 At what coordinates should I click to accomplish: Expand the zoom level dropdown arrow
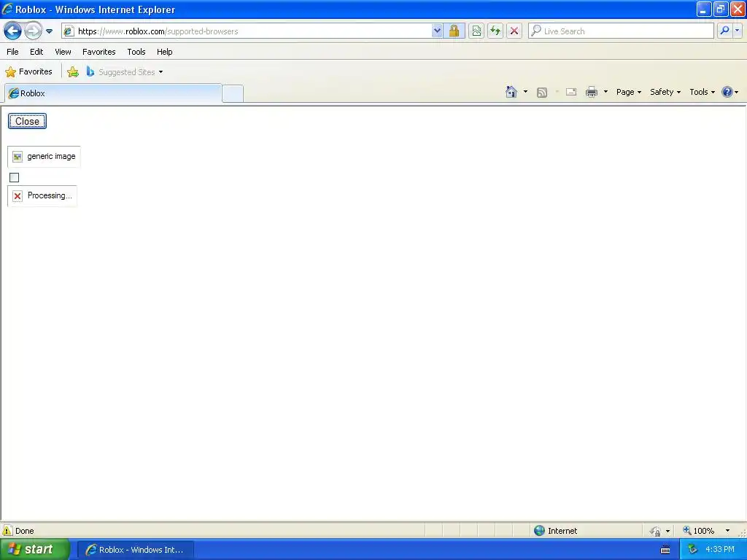click(x=727, y=531)
